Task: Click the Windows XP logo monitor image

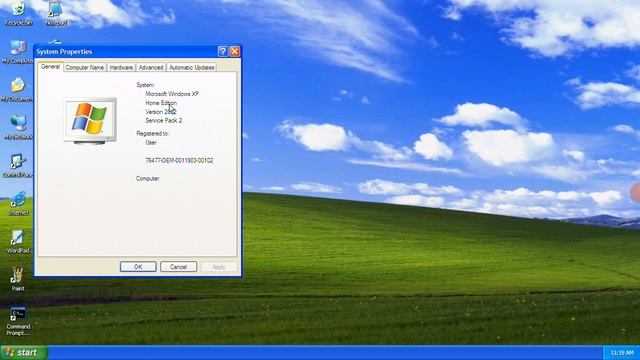Action: tap(90, 120)
